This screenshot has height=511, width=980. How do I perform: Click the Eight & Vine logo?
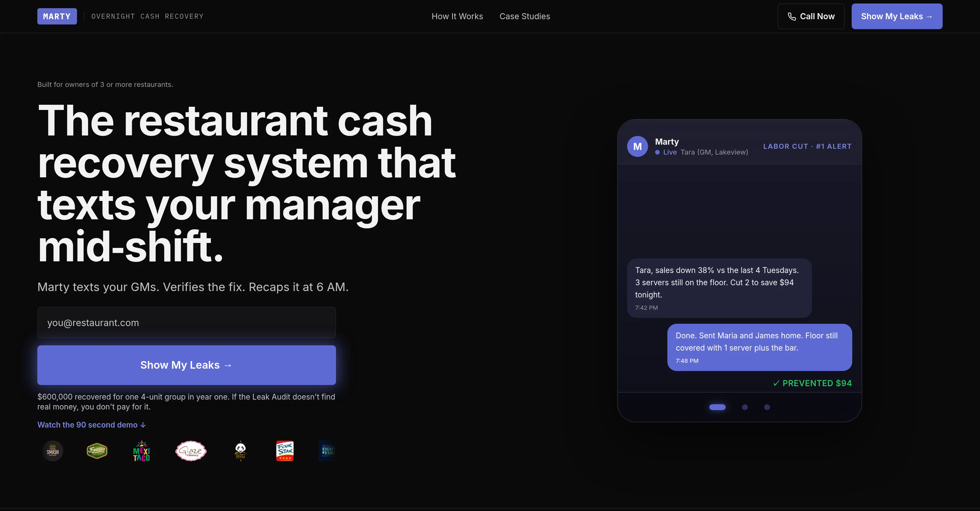click(327, 451)
